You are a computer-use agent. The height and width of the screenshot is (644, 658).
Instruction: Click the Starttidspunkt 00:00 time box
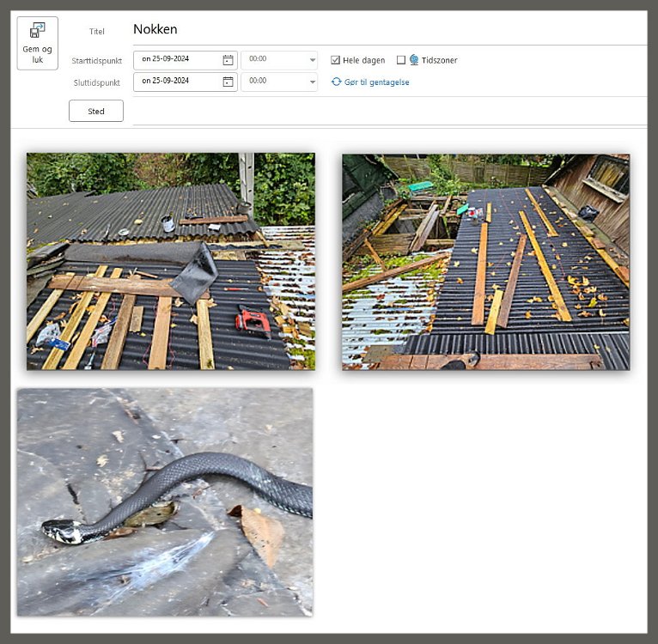click(273, 60)
